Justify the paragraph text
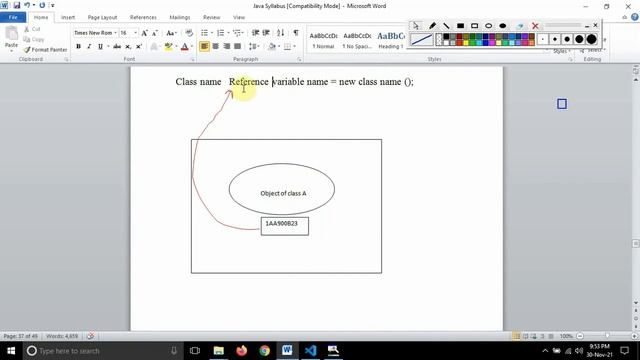 click(x=237, y=47)
